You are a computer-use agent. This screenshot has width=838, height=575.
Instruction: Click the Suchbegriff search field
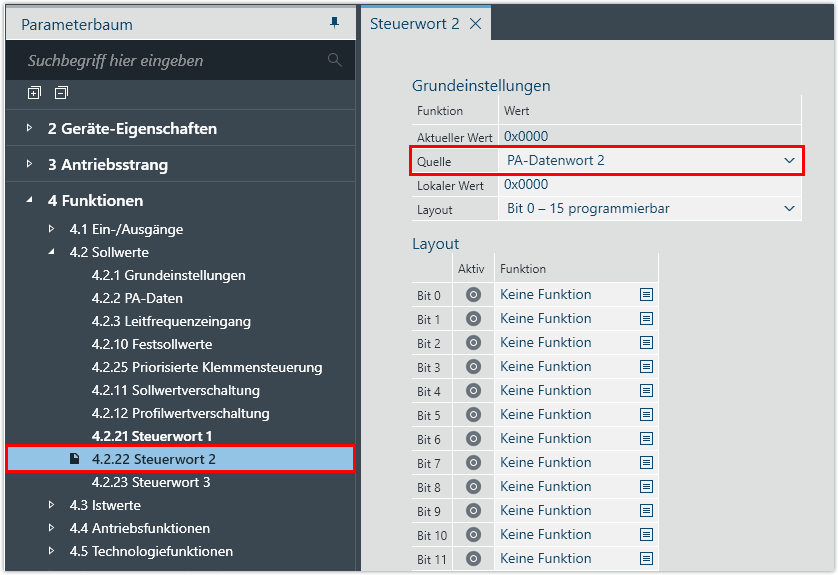pos(170,61)
